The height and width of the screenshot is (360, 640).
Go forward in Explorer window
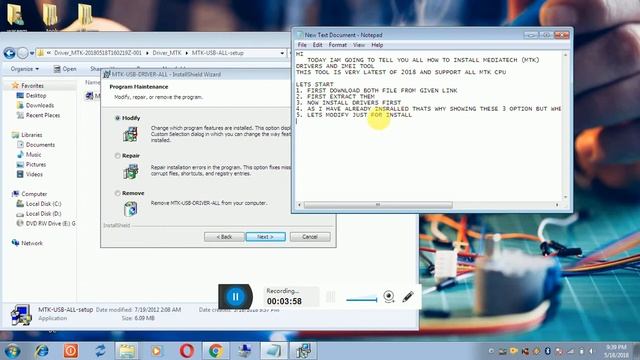coord(23,53)
